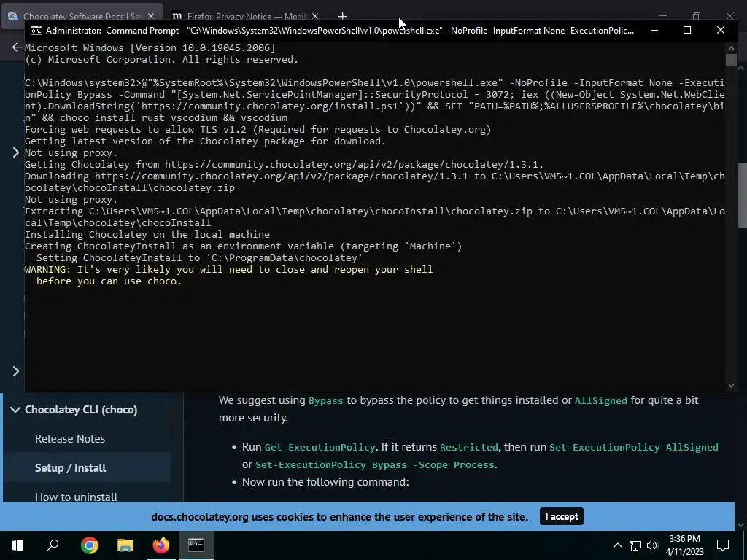
Task: Switch to Firefox Privacy Notice tab
Action: pos(245,16)
